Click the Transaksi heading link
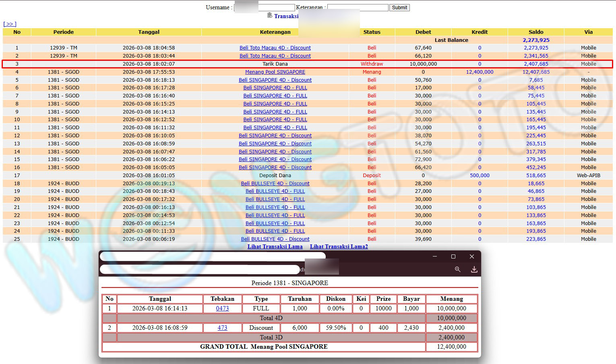 pyautogui.click(x=286, y=16)
